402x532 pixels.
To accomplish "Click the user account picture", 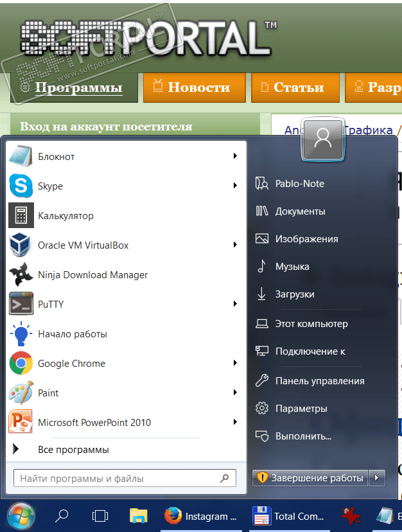I will tap(322, 139).
